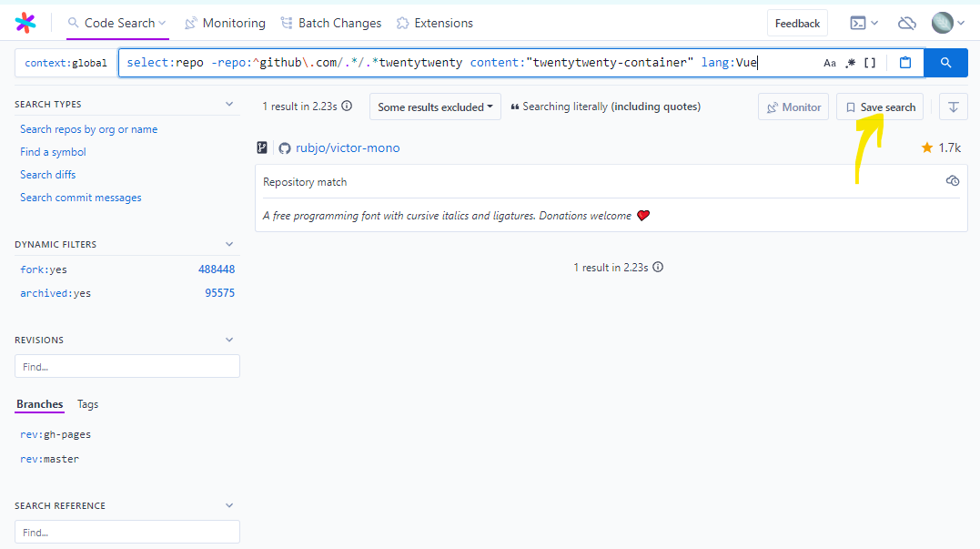The width and height of the screenshot is (980, 549).
Task: Collapse the Dynamic Filters section
Action: 229,244
